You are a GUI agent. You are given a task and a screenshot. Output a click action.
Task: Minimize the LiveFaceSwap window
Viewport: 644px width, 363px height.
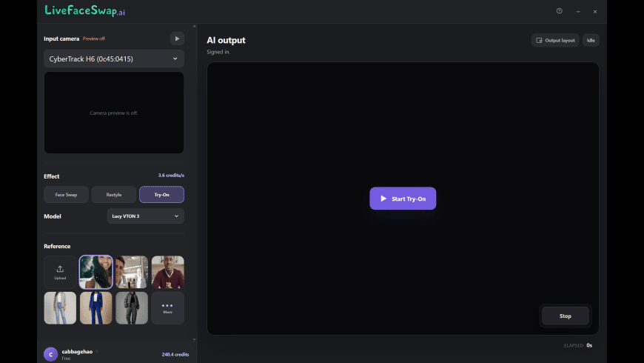point(578,12)
